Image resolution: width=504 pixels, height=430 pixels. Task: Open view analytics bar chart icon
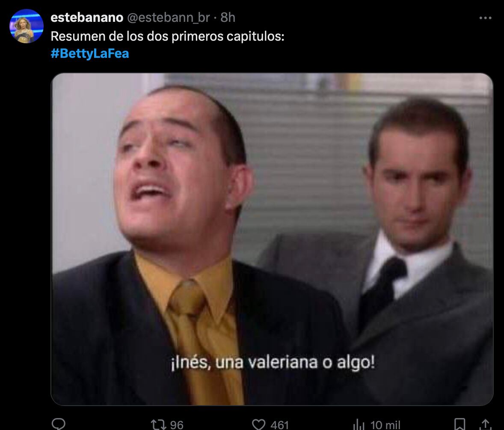(359, 424)
